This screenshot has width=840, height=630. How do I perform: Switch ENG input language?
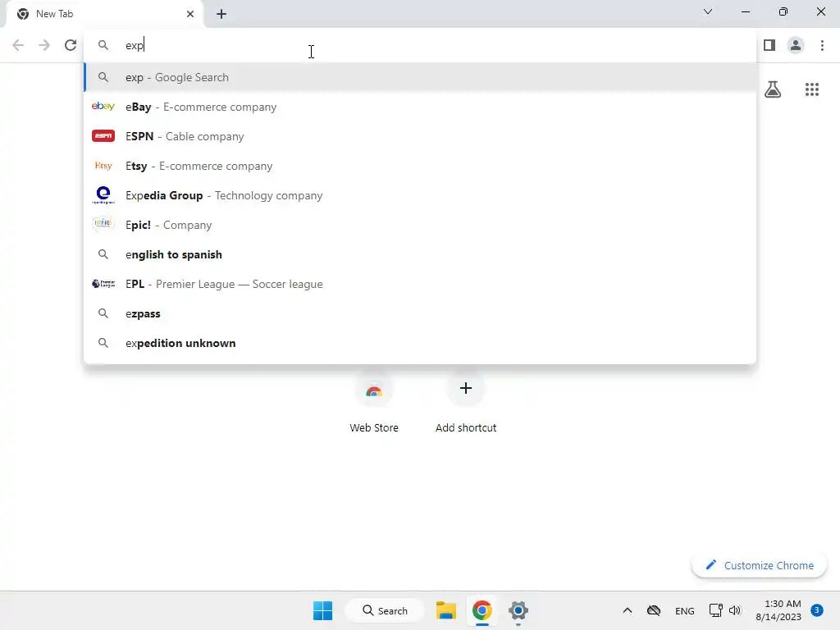685,610
